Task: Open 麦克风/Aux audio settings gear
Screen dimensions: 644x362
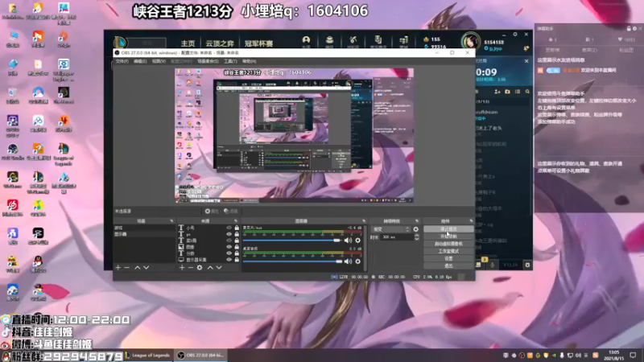Action: [x=357, y=241]
